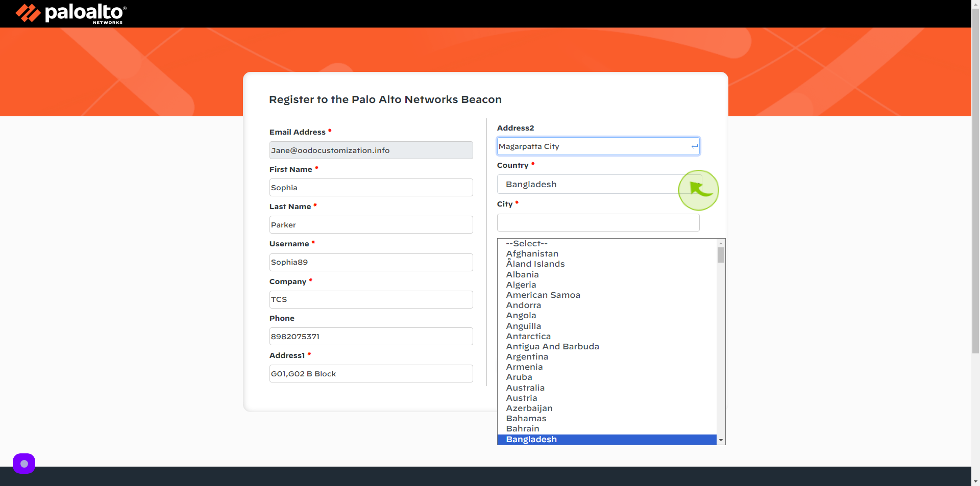Select Bahrain from the country list
The image size is (980, 486).
point(607,428)
